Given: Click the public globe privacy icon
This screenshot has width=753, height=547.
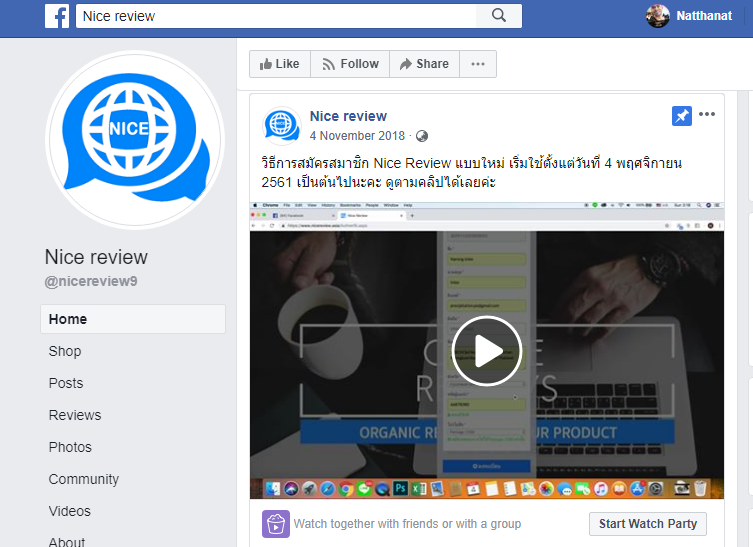Looking at the screenshot, I should tap(422, 136).
